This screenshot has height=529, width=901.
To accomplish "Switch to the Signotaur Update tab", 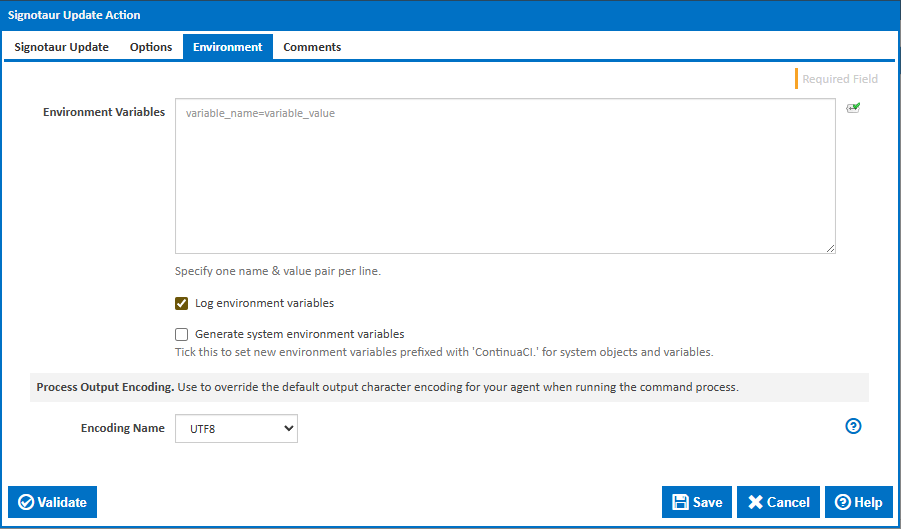I will 62,47.
